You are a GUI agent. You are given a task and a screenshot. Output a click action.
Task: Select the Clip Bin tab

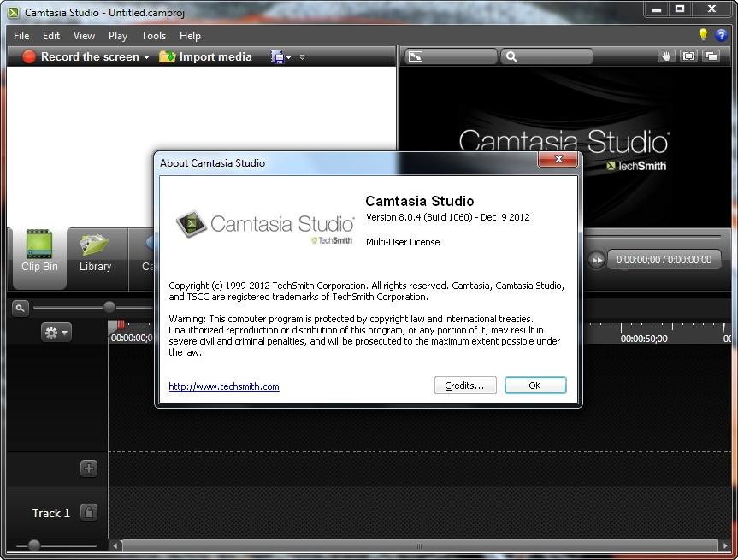tap(39, 251)
